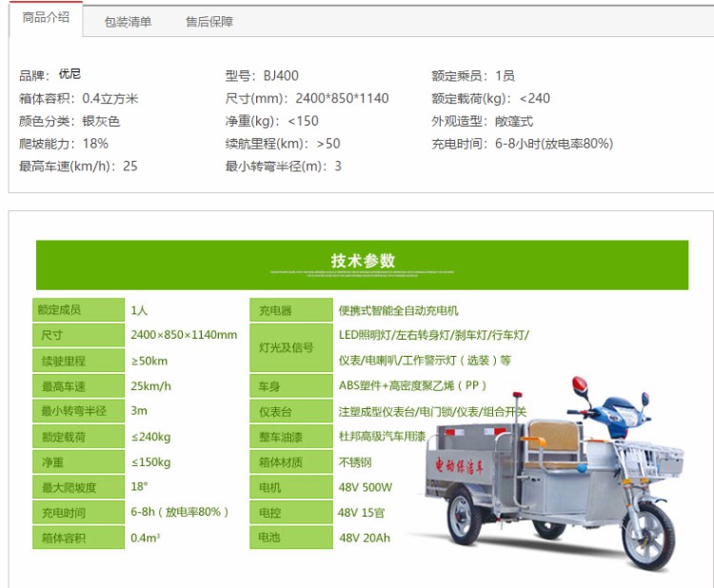The height and width of the screenshot is (588, 714).
Task: Open the 售后保障 tab
Action: pyautogui.click(x=209, y=22)
